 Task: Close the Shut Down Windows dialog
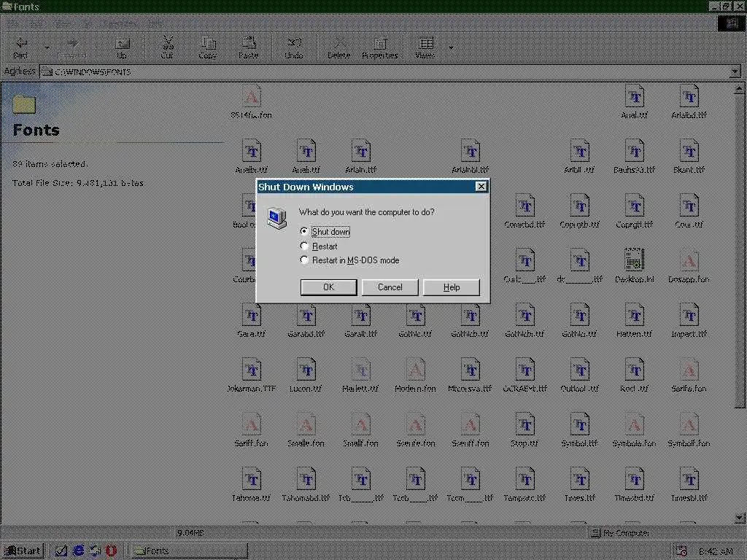[481, 187]
